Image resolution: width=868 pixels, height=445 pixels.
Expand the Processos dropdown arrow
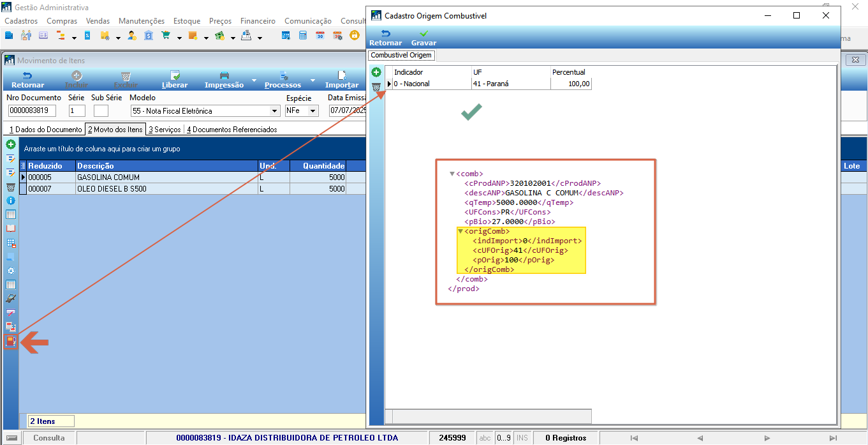coord(313,81)
